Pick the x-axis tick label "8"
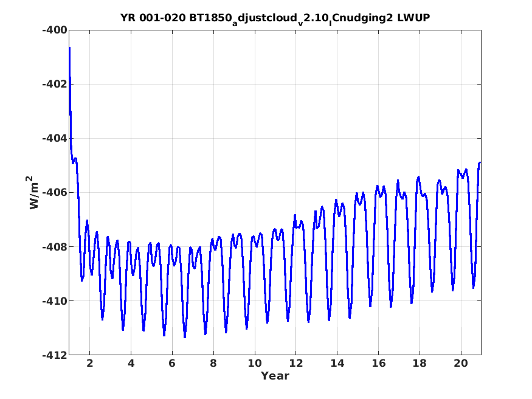This screenshot has width=532, height=399. tap(213, 363)
